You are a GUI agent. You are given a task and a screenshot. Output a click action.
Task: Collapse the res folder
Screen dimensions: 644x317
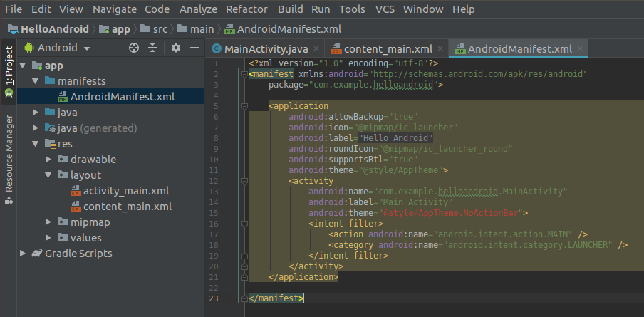point(36,144)
